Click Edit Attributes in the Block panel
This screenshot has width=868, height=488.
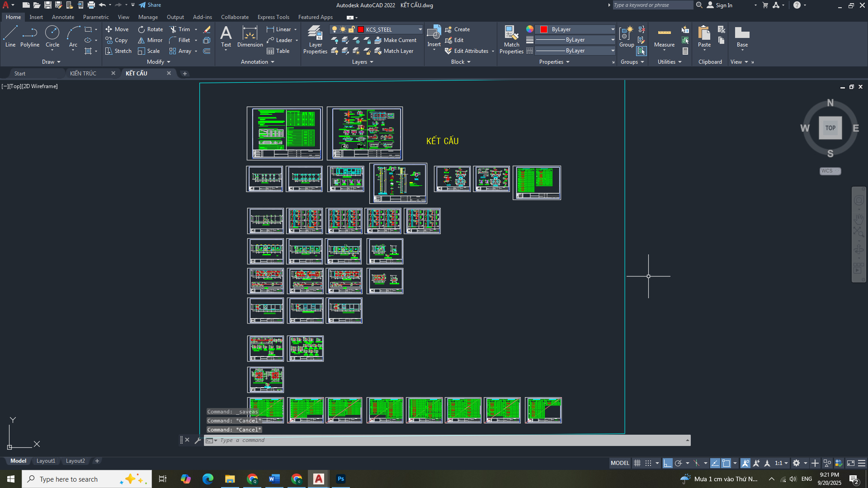470,51
